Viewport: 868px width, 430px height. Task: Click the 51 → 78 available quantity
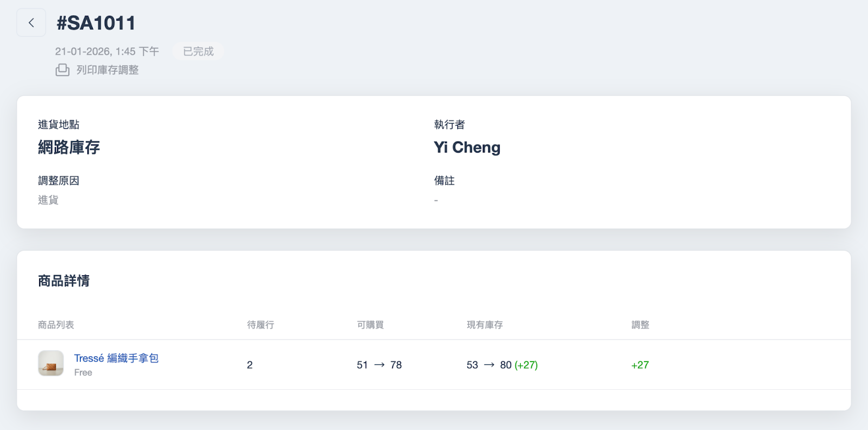click(379, 365)
